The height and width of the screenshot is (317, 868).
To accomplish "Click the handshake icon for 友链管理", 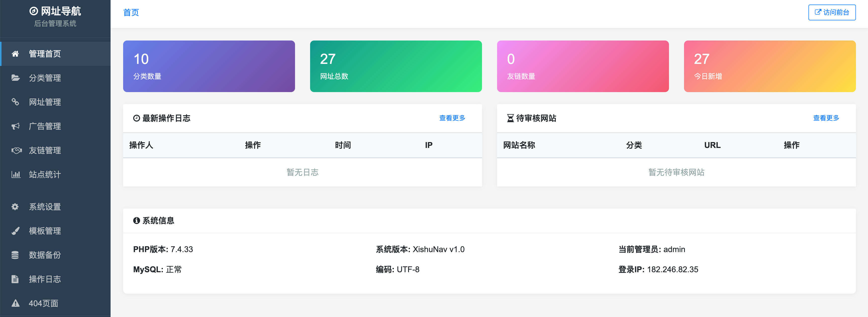I will point(16,150).
